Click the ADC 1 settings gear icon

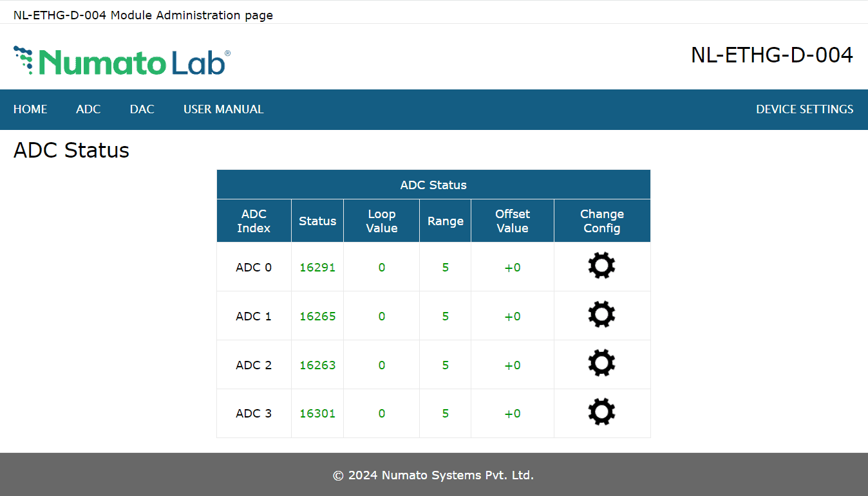point(601,315)
